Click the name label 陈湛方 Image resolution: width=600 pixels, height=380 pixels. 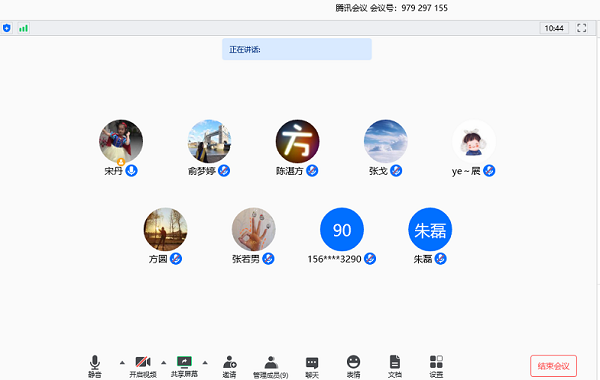tap(290, 171)
